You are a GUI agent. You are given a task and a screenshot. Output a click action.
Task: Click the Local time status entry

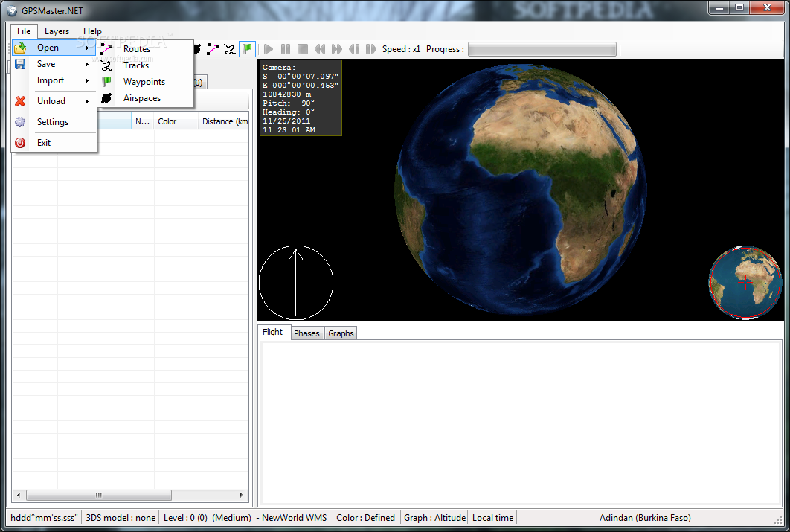492,517
